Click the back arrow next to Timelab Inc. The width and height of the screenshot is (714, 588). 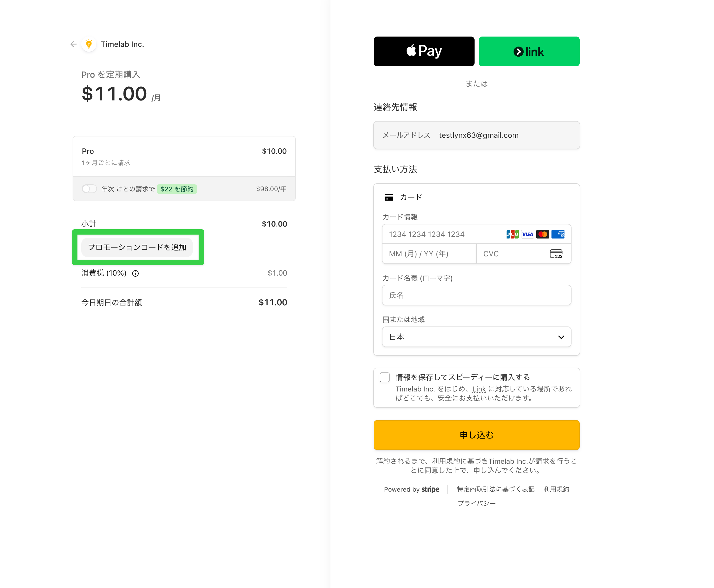pyautogui.click(x=73, y=44)
